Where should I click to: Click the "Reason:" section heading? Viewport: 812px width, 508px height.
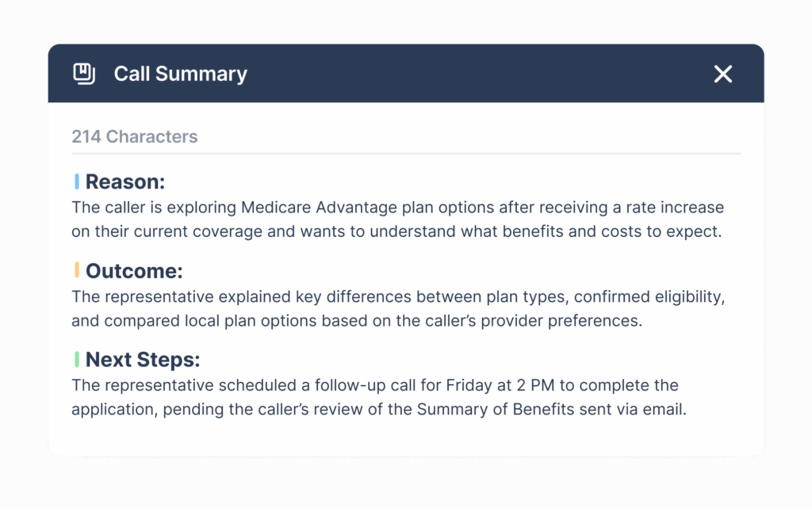coord(125,182)
